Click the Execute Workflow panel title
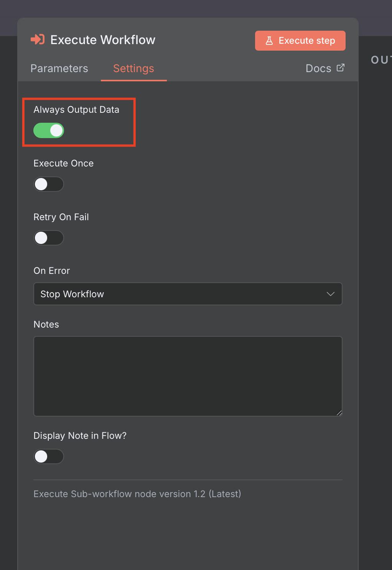 103,40
